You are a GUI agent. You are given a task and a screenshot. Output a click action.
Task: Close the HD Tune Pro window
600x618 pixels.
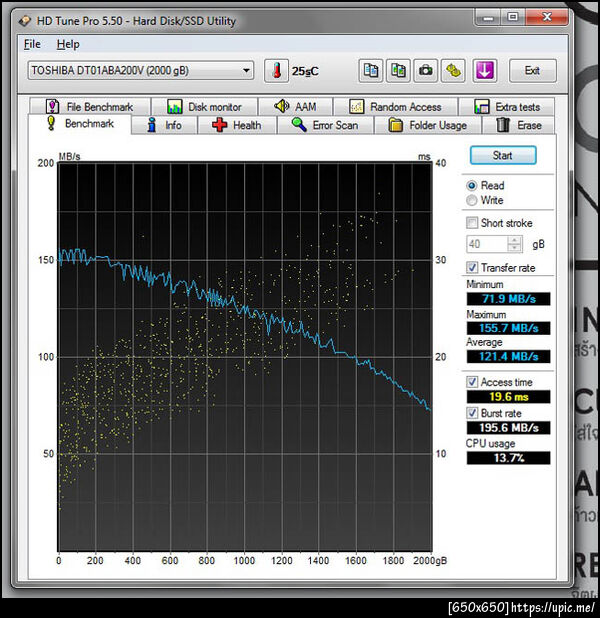click(x=547, y=17)
